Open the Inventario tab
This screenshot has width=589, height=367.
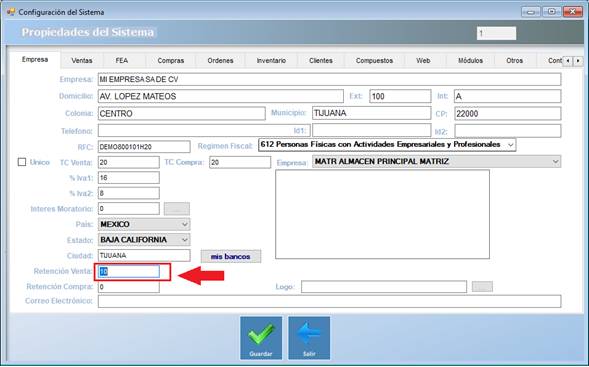coord(271,60)
